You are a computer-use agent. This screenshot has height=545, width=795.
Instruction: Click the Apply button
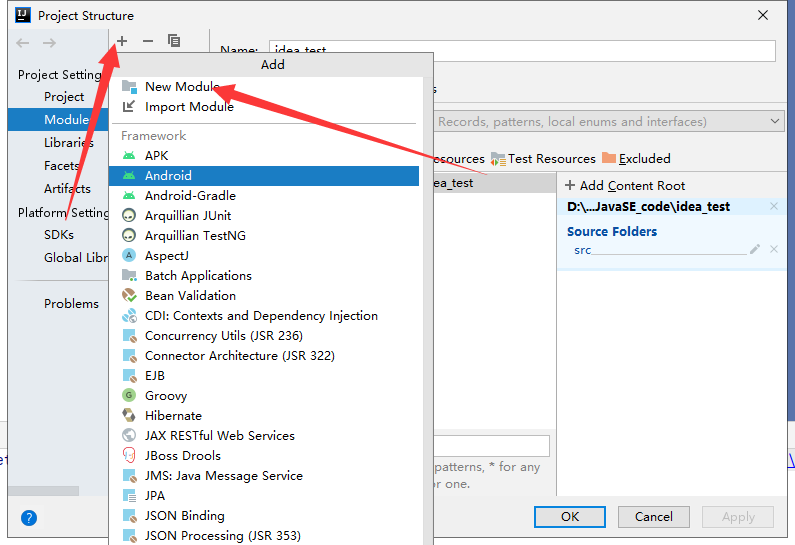(738, 517)
